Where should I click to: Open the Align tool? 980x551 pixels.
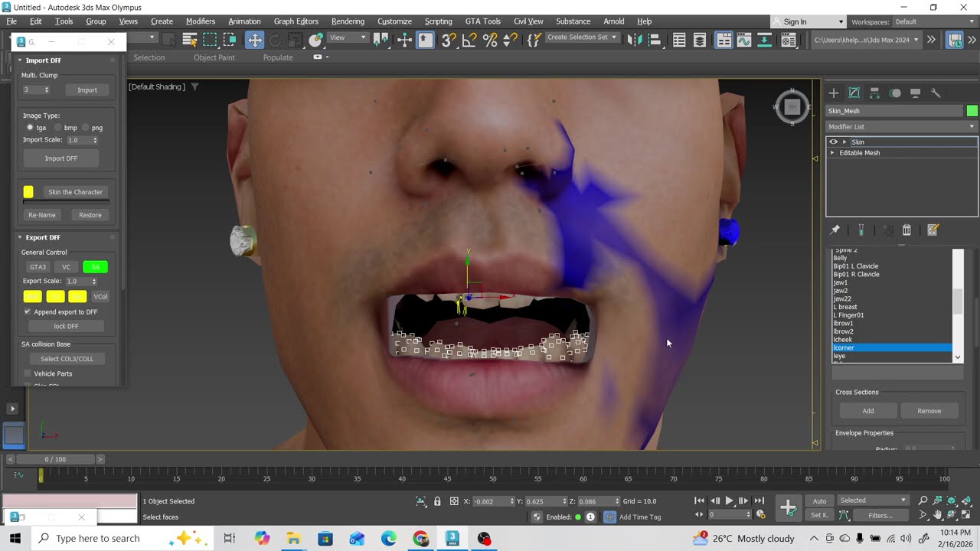pyautogui.click(x=655, y=40)
